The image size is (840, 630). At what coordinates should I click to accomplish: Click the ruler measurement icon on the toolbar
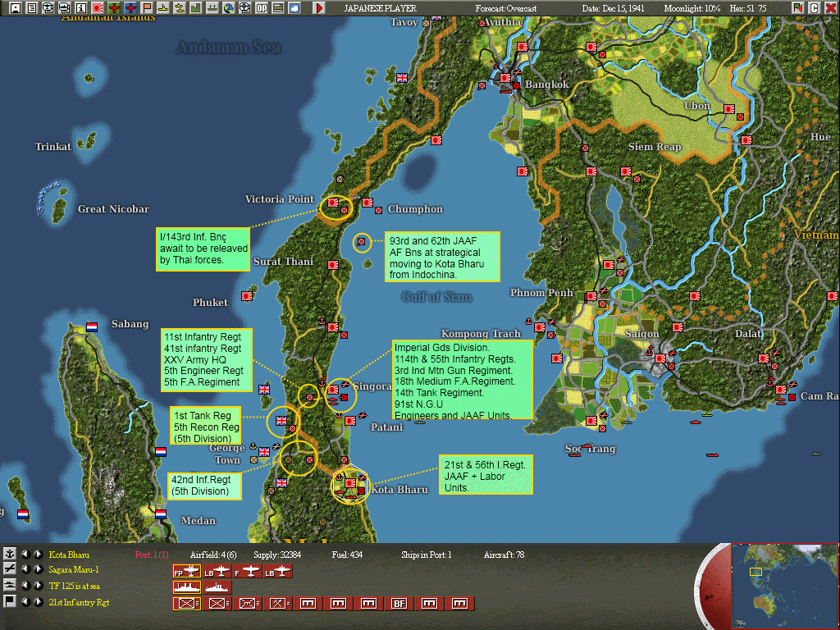(276, 7)
